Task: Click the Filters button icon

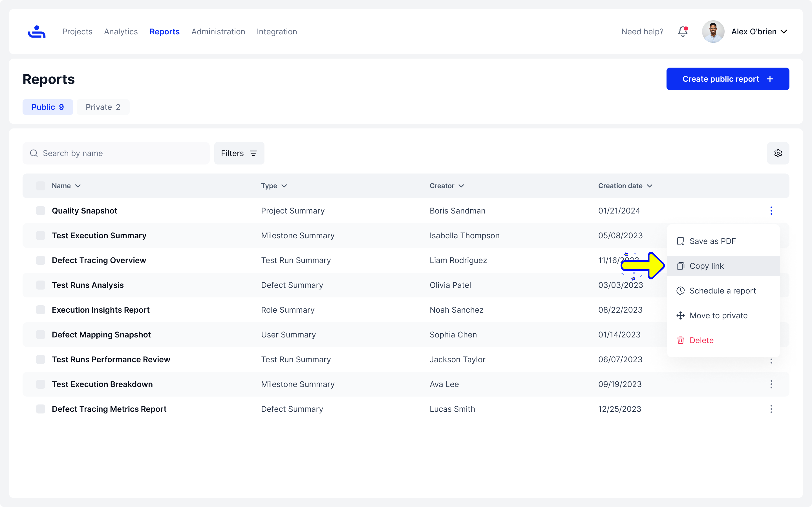Action: (253, 153)
